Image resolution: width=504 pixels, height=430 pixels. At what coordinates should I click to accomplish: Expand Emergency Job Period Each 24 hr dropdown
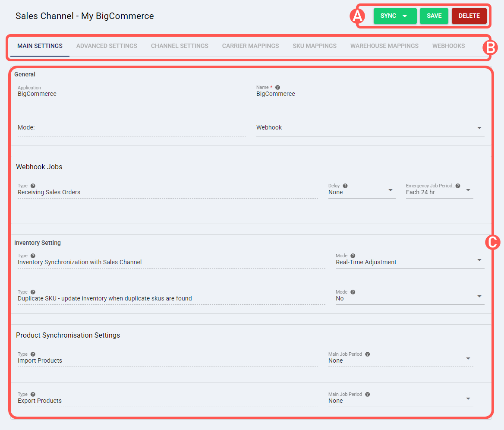[468, 190]
